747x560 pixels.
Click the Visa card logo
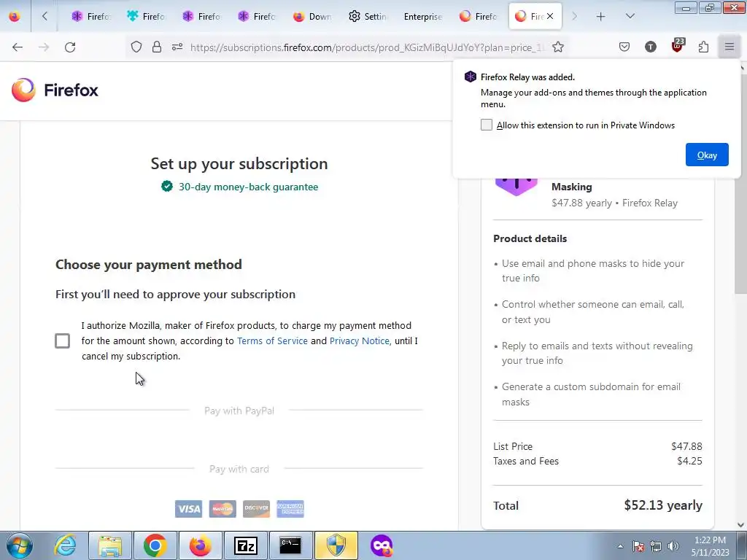coord(188,509)
